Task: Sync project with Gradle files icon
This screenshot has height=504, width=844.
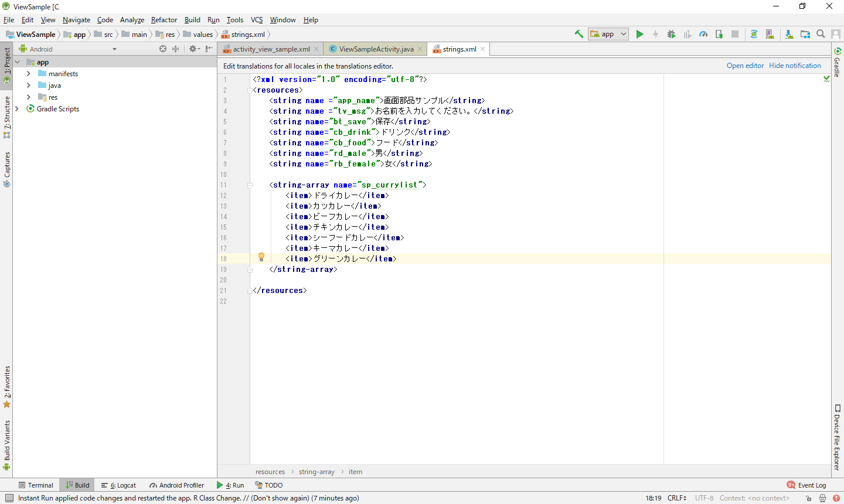Action: (x=754, y=34)
